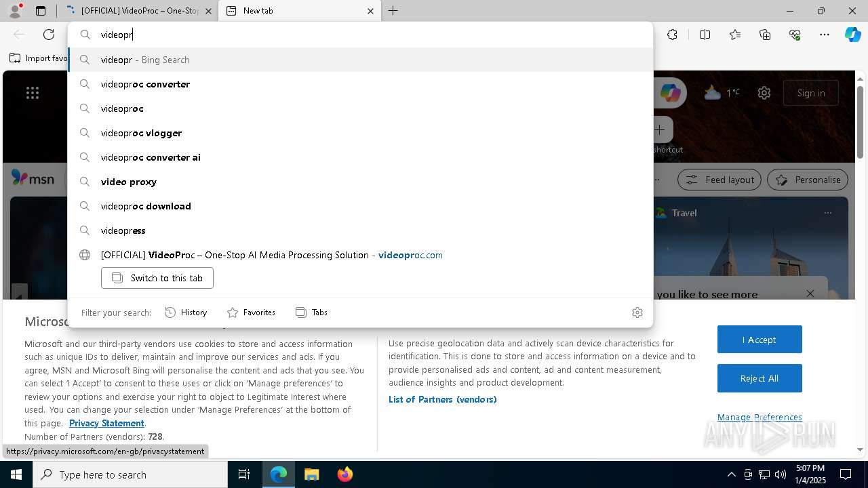Click the plain 'videoproc' search suggestion

coord(360,108)
